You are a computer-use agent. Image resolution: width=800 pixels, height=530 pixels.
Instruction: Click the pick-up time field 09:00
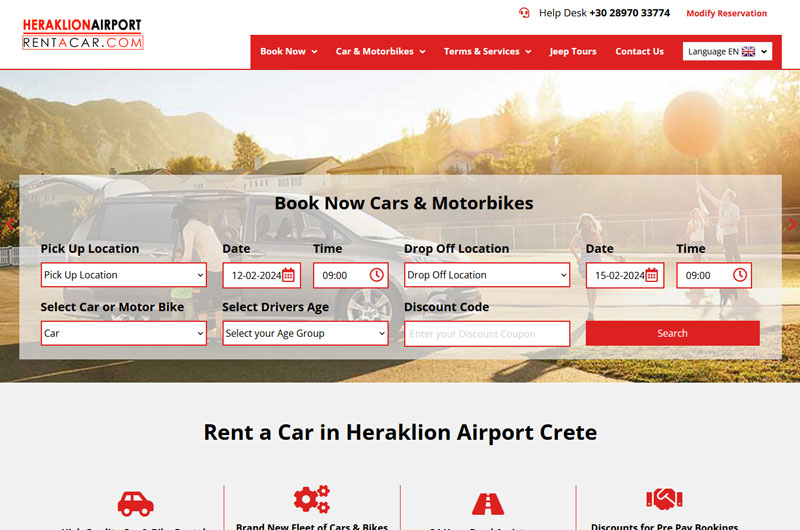click(351, 275)
